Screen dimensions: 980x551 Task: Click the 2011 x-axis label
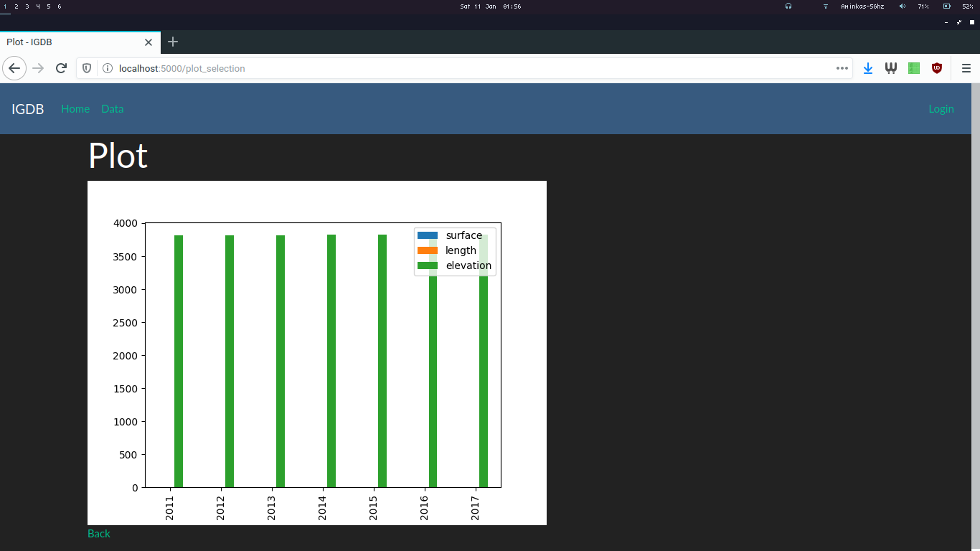pos(170,508)
